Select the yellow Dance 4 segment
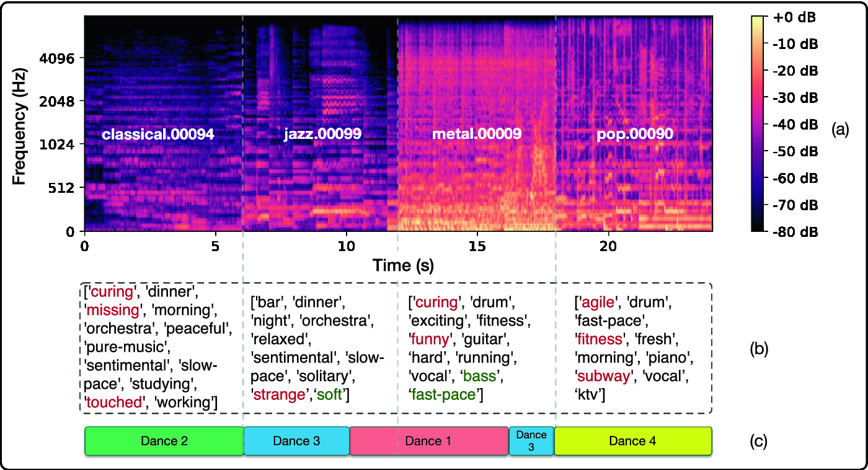 [633, 441]
